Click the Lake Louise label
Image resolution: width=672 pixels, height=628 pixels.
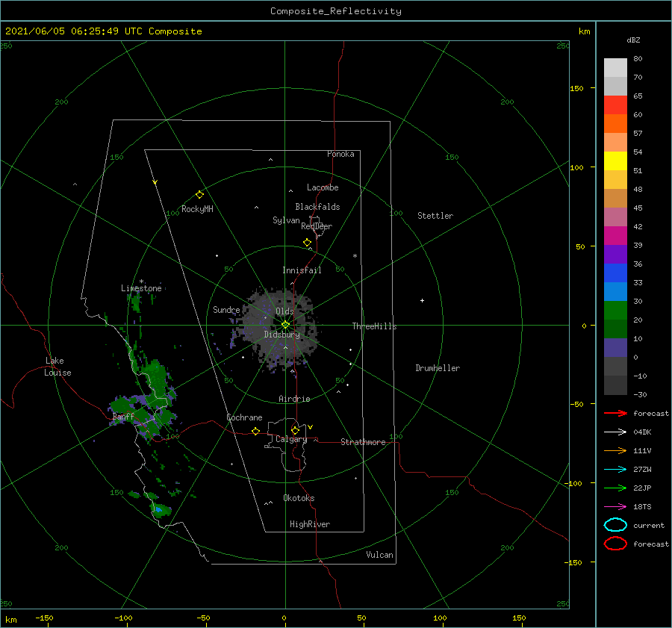tap(57, 367)
